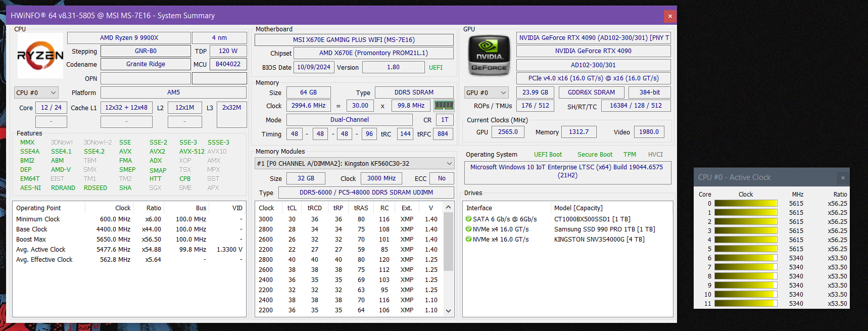The width and height of the screenshot is (868, 331).
Task: Click the Avg. Active Clock row
Action: tap(129, 250)
